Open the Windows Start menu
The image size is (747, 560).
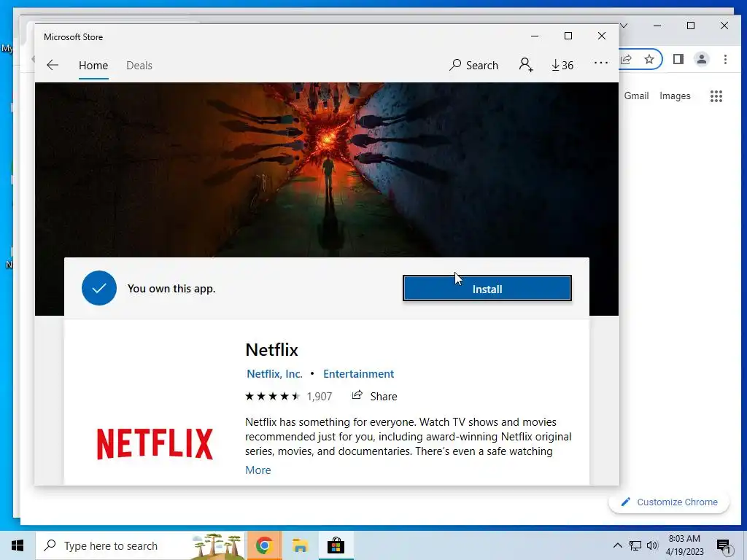tap(18, 545)
